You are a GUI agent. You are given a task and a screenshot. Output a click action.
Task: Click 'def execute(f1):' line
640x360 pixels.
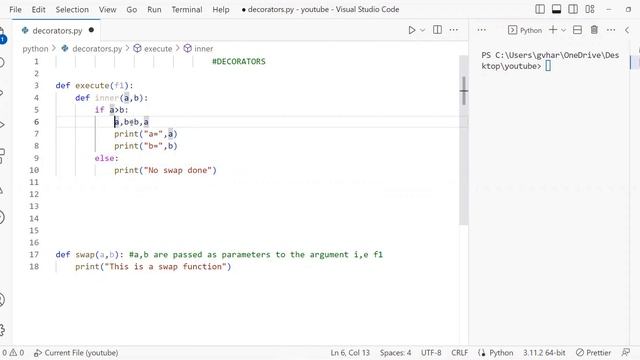(94, 86)
